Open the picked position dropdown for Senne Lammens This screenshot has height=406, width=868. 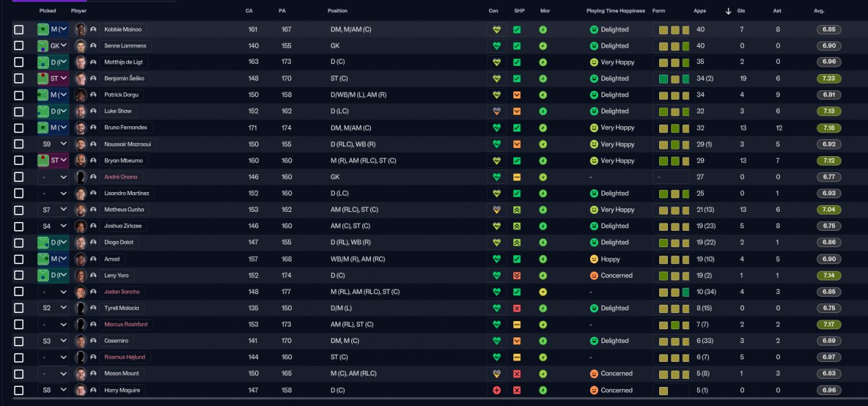click(53, 46)
